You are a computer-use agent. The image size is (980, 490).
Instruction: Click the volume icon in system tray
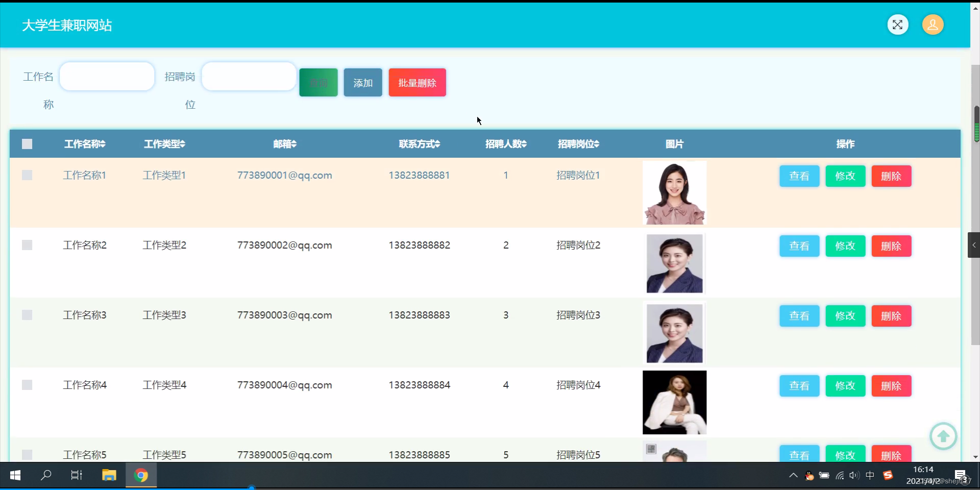[854, 475]
